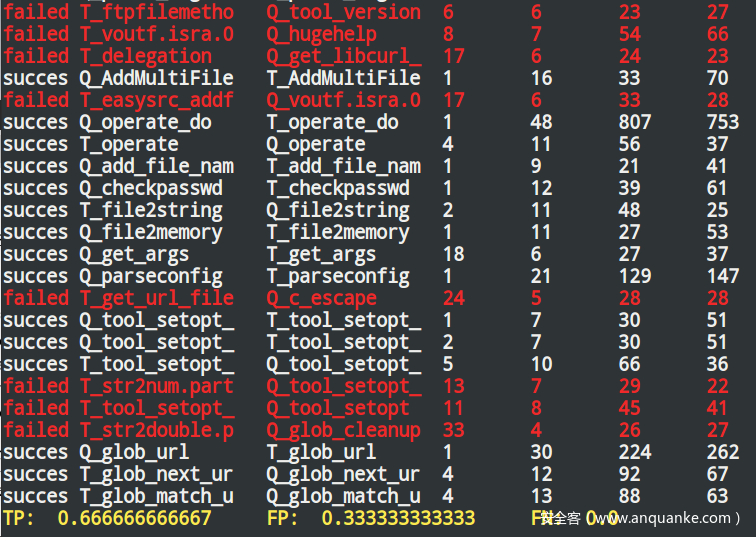Select the Q_glob_cleanup entry
This screenshot has height=537, width=756.
pos(344,430)
